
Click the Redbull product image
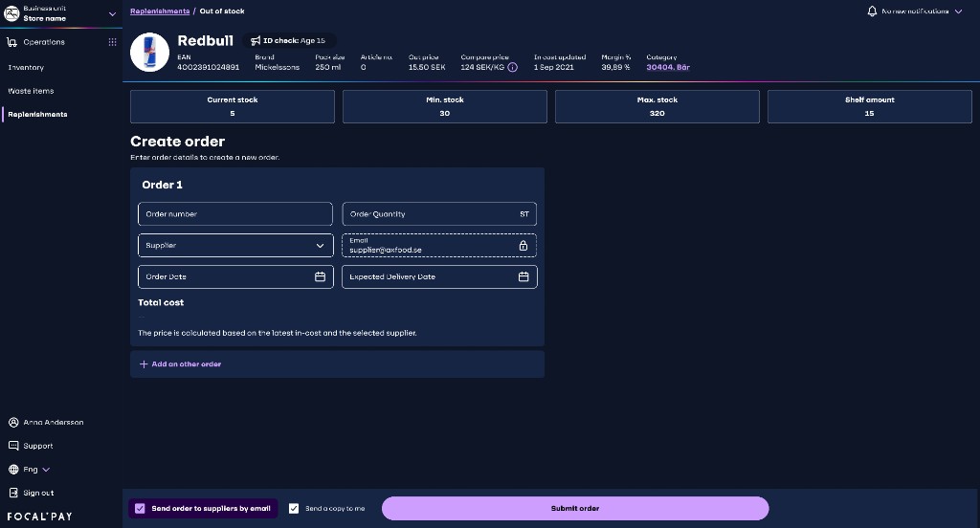coord(149,52)
